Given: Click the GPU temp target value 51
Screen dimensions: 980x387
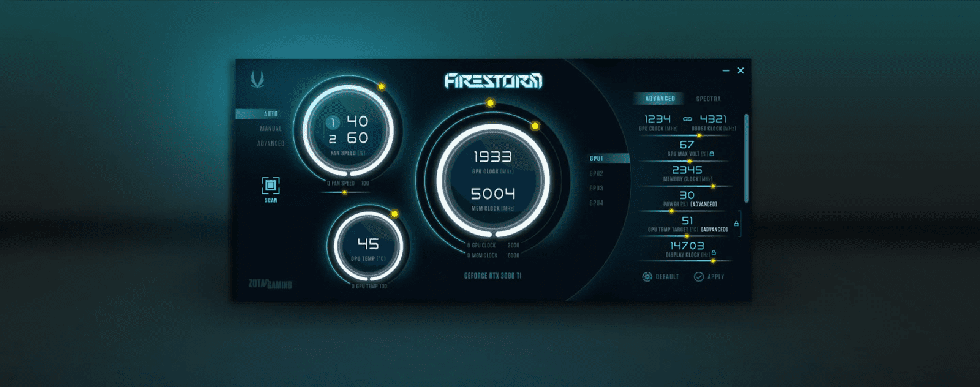Looking at the screenshot, I should (x=687, y=220).
